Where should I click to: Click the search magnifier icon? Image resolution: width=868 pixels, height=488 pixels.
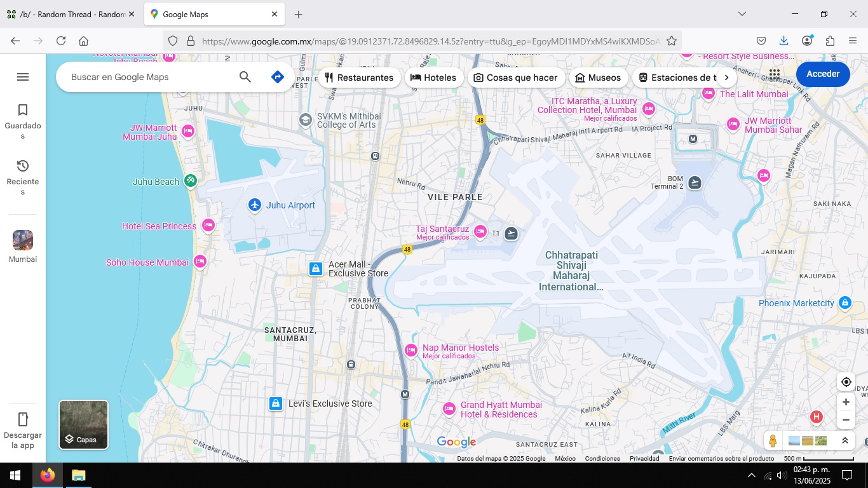245,77
